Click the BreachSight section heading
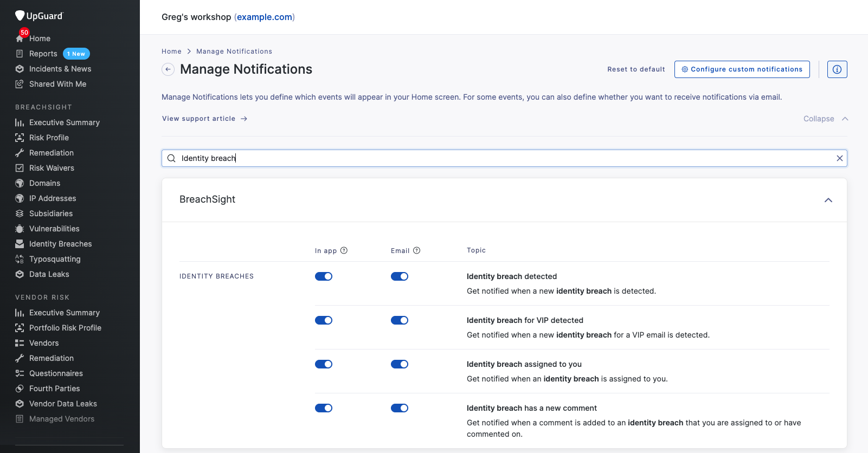 coord(207,199)
